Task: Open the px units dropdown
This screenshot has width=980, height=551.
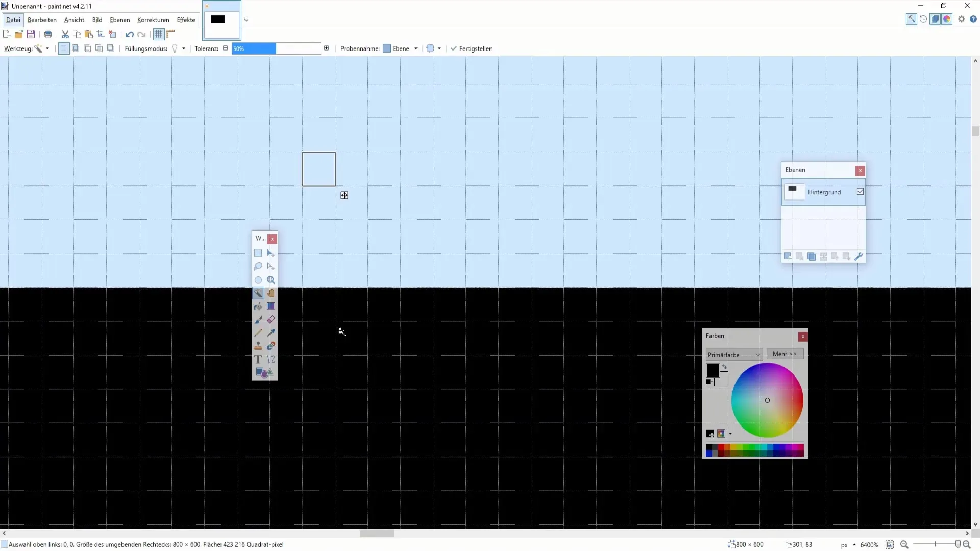Action: tap(848, 545)
